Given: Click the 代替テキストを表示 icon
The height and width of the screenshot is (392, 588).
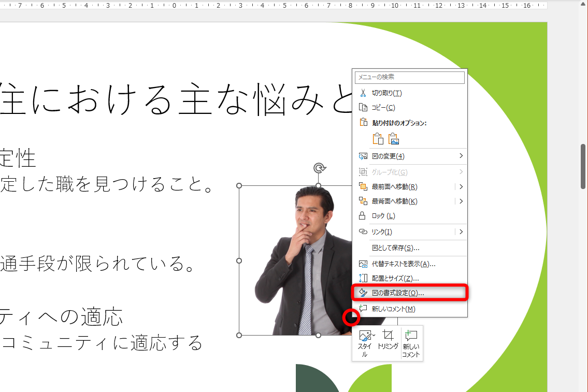Looking at the screenshot, I should tap(363, 264).
